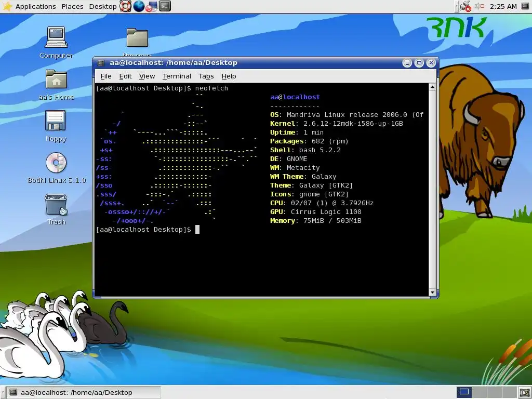Open the Terminal menu in menu bar
Screen dimensions: 532x399
(x=177, y=76)
